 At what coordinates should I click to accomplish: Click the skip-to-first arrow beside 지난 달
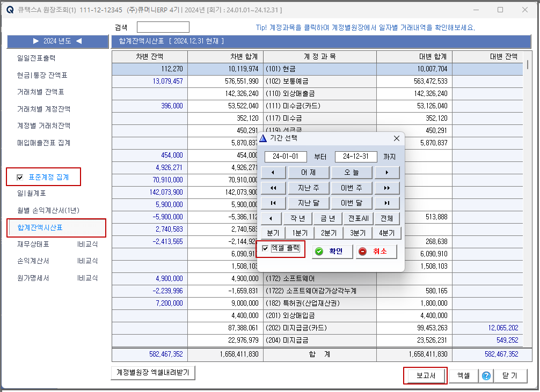[271, 203]
